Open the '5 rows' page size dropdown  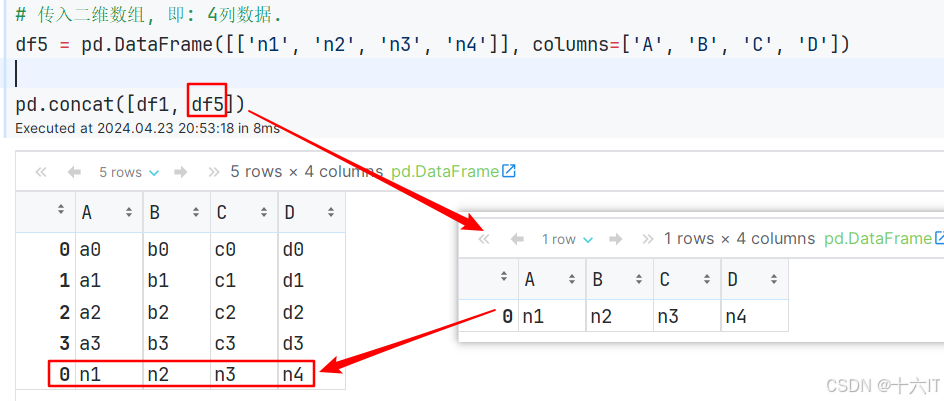click(129, 172)
